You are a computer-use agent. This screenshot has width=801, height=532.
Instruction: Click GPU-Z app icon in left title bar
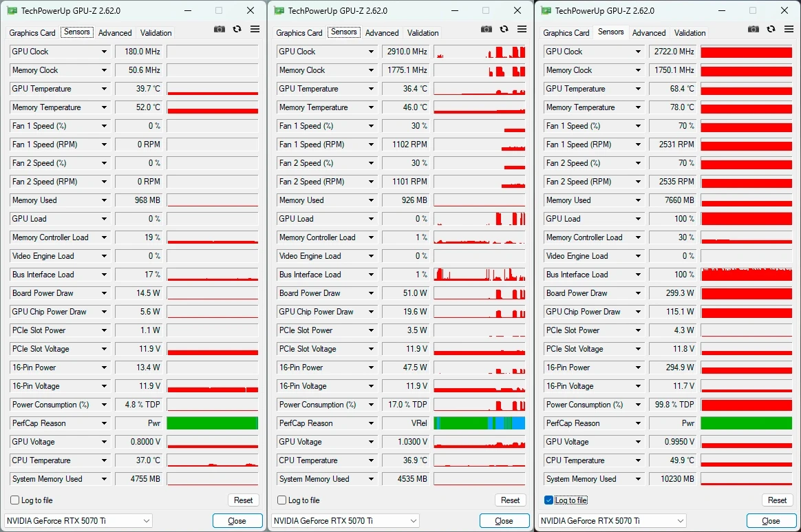pos(12,10)
